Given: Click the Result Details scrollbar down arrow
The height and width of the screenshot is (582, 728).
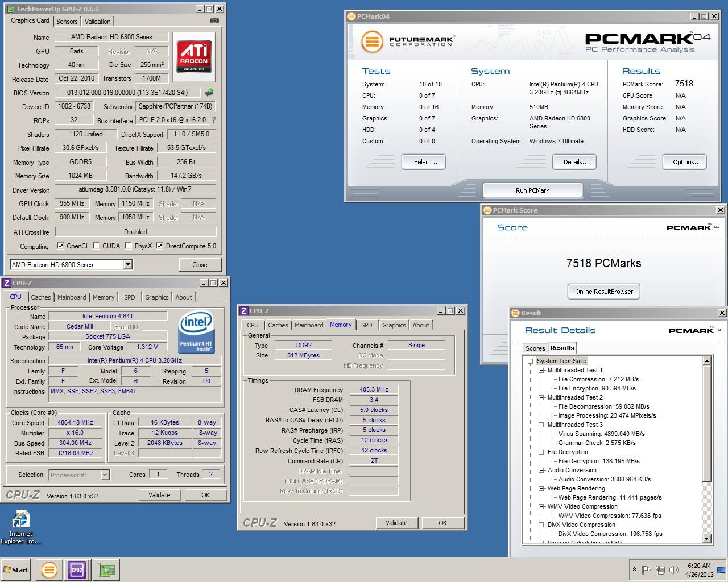Looking at the screenshot, I should pos(707,538).
